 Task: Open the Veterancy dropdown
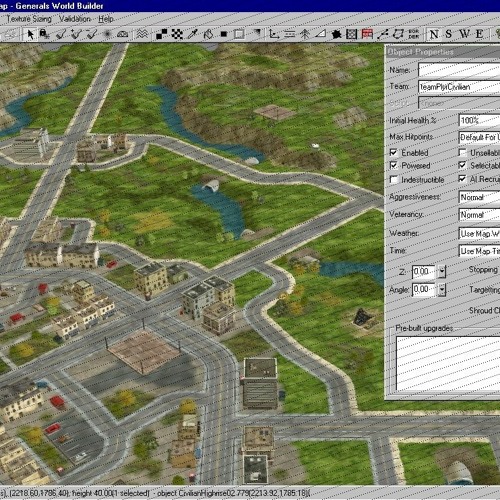click(x=479, y=215)
